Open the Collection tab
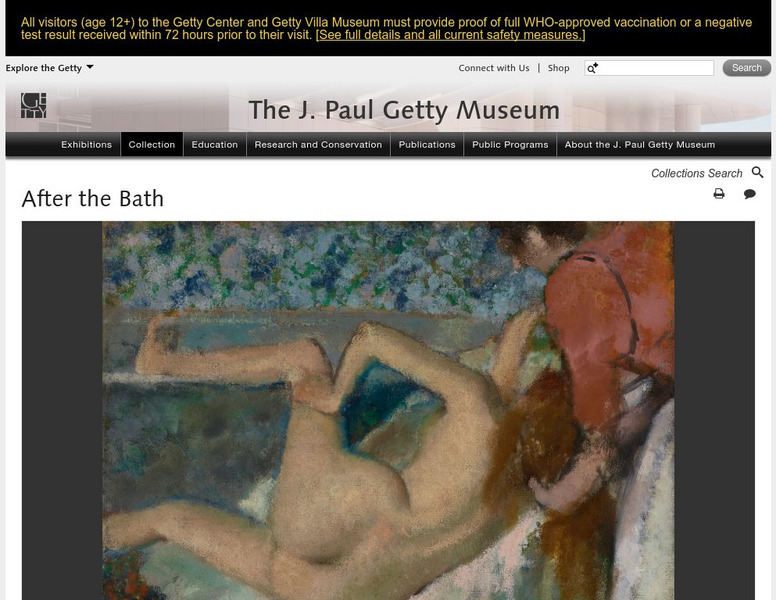This screenshot has height=600, width=776. tap(152, 145)
